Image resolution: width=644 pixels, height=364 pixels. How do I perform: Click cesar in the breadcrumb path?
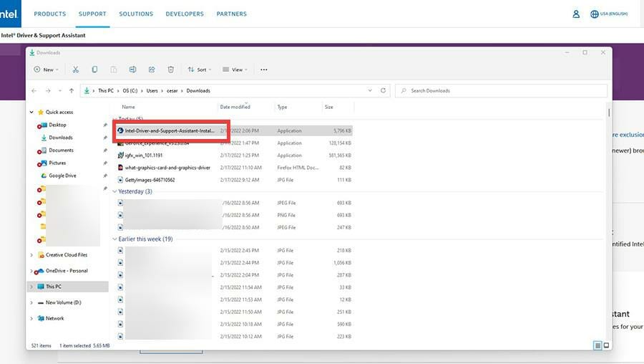(x=172, y=90)
